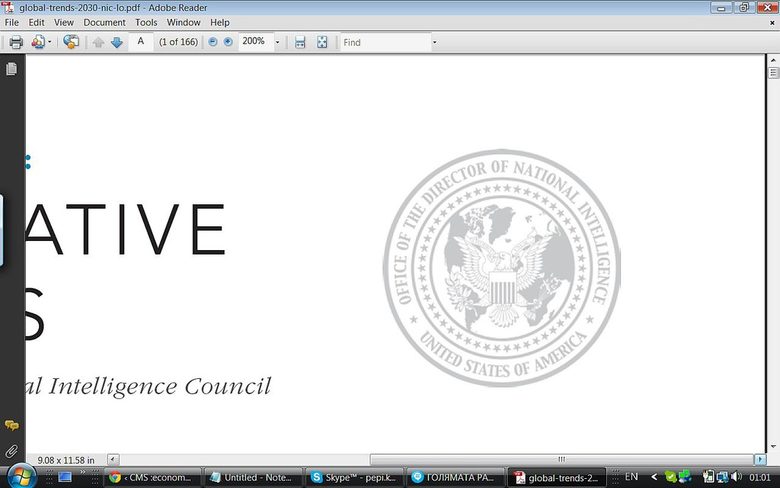The width and height of the screenshot is (780, 488).
Task: Open the Tools menu
Action: [146, 22]
